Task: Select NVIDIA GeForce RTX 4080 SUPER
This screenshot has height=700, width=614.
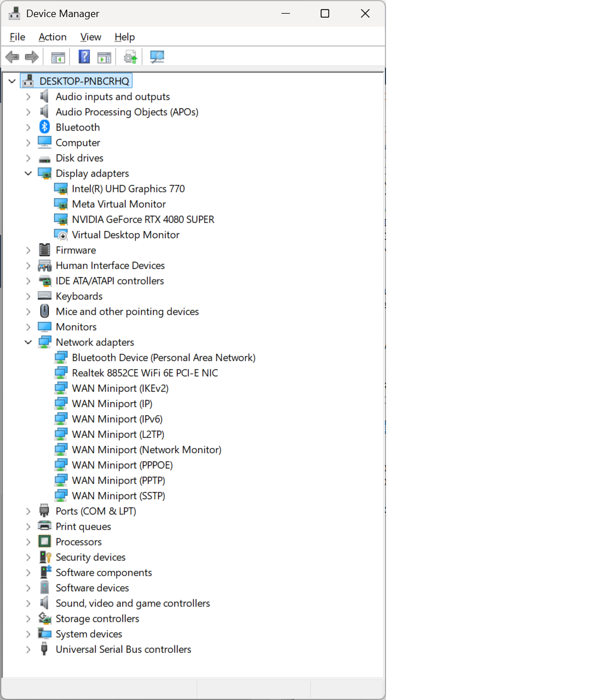Action: click(x=143, y=219)
